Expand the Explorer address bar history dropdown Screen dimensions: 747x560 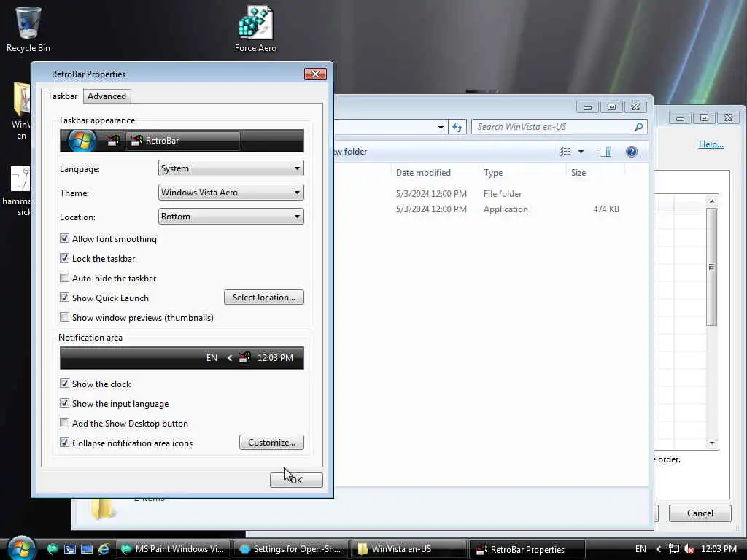click(x=441, y=127)
